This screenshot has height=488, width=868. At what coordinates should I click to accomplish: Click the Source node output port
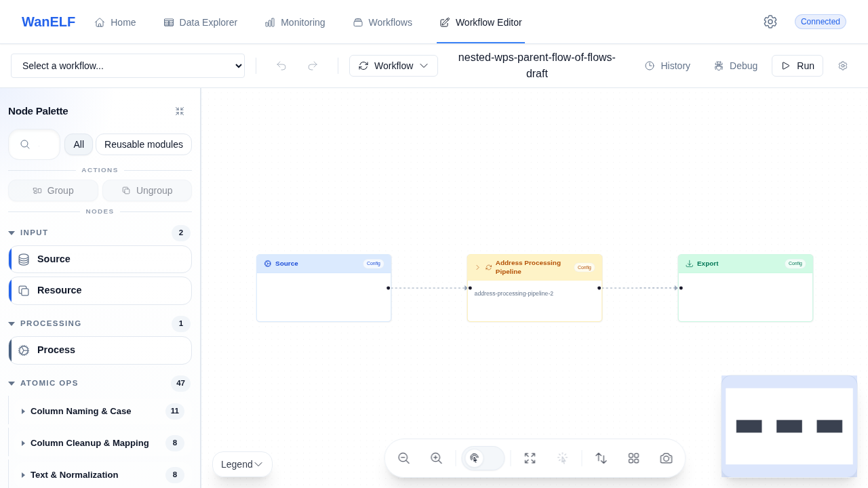(x=389, y=288)
